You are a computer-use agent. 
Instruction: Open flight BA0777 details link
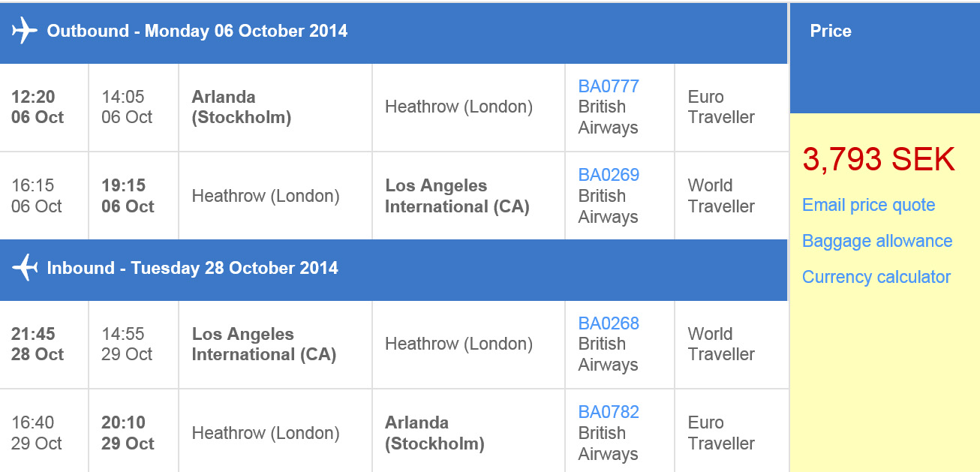(x=609, y=86)
